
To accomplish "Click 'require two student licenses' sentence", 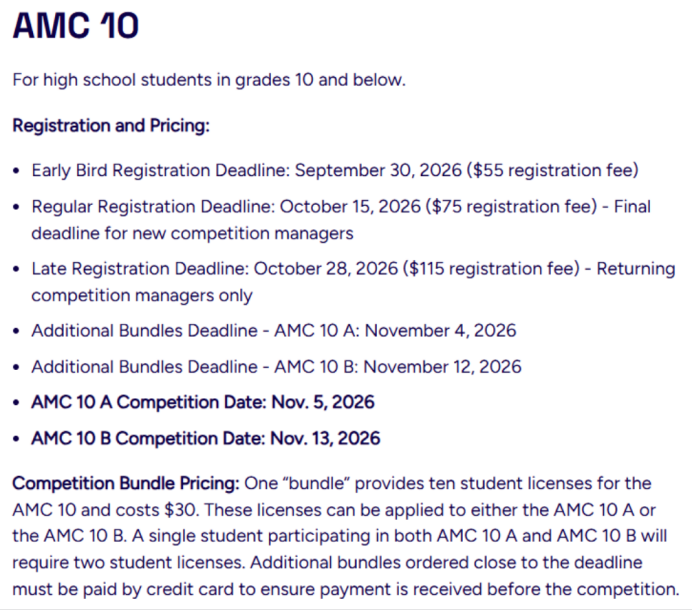I will coord(128,562).
